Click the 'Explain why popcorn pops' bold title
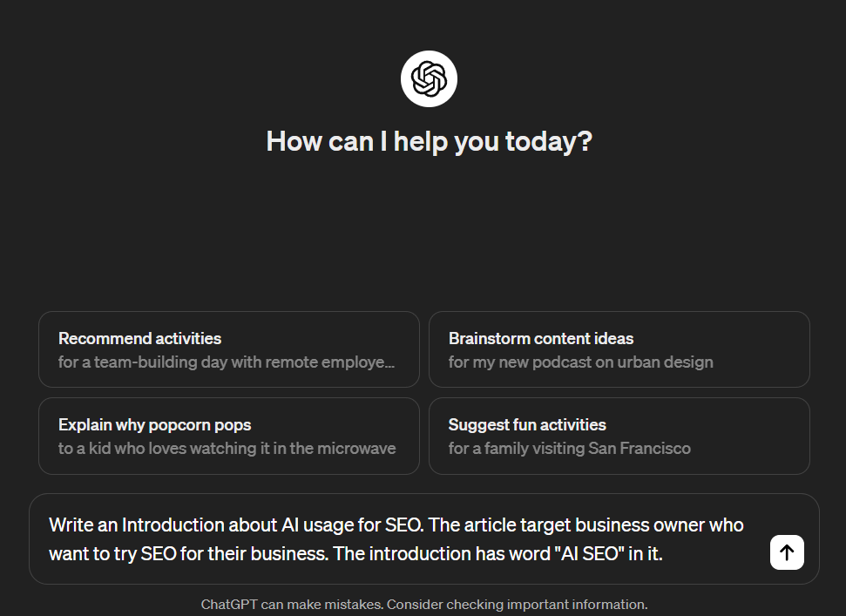Screen dimensions: 846x616 (154, 424)
